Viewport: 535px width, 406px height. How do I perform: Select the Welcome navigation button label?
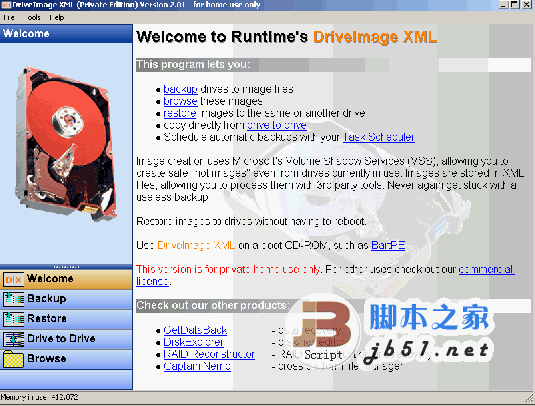(x=50, y=278)
